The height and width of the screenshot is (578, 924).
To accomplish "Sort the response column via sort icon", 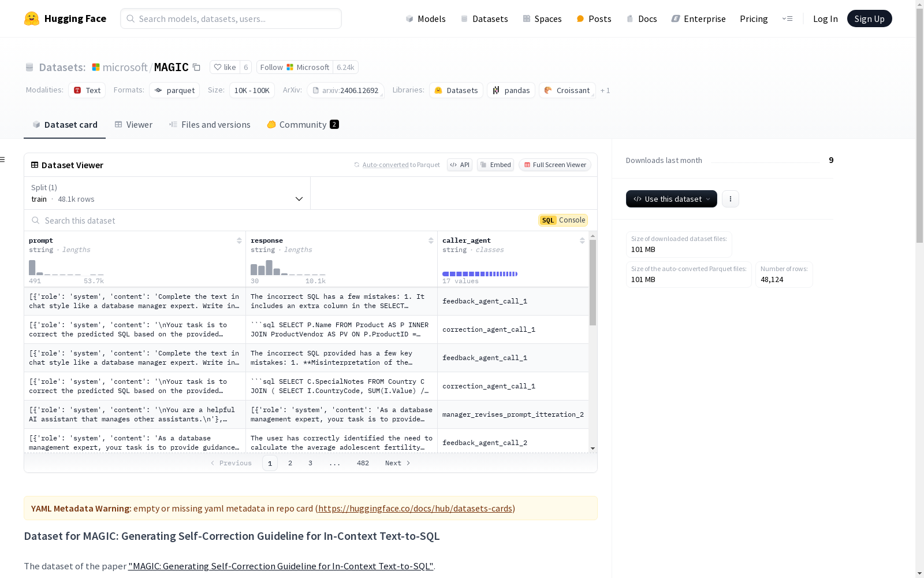I will click(x=431, y=240).
